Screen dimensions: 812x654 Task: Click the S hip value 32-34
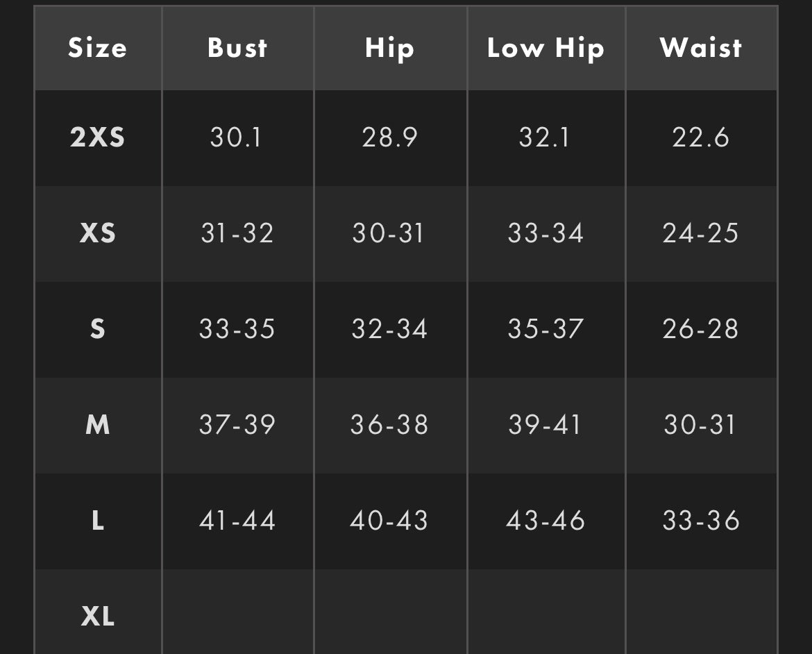[389, 328]
